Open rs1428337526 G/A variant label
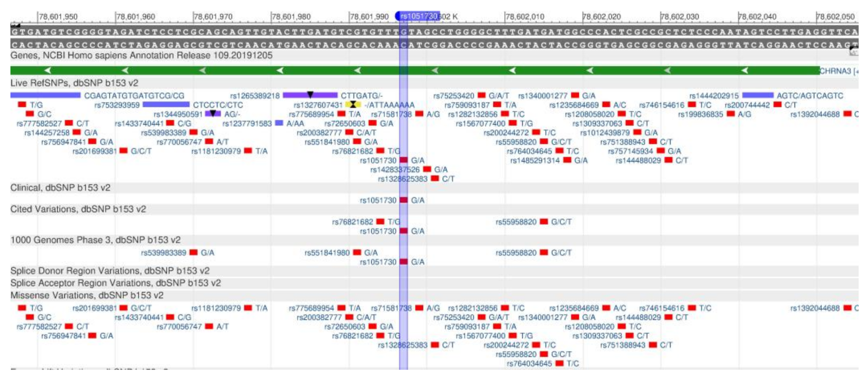Viewport: 868px width, 380px height. tap(395, 169)
